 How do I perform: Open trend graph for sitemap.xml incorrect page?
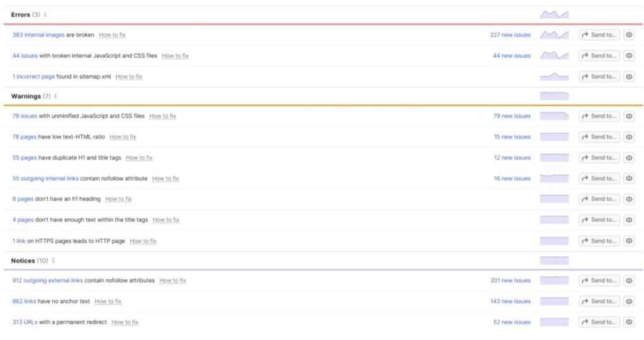coord(554,77)
